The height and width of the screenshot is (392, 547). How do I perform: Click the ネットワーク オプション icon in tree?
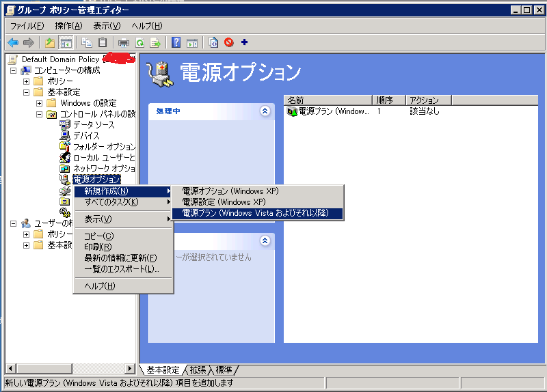pyautogui.click(x=65, y=168)
